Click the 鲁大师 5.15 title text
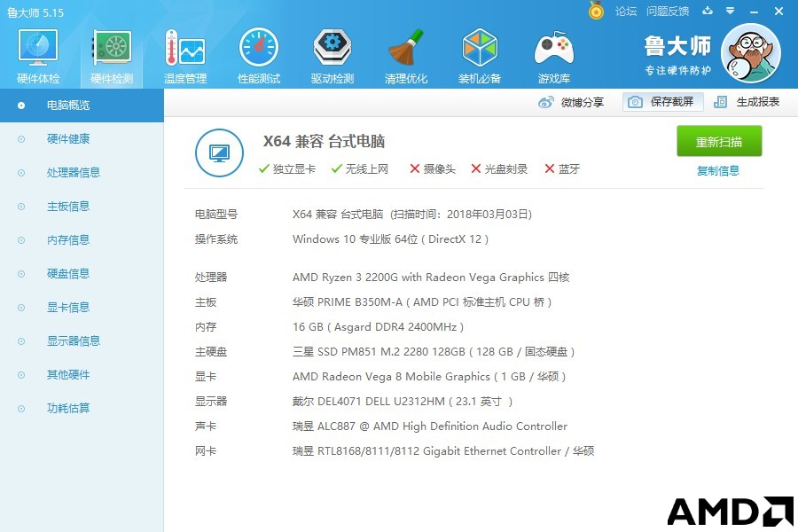 coord(35,12)
